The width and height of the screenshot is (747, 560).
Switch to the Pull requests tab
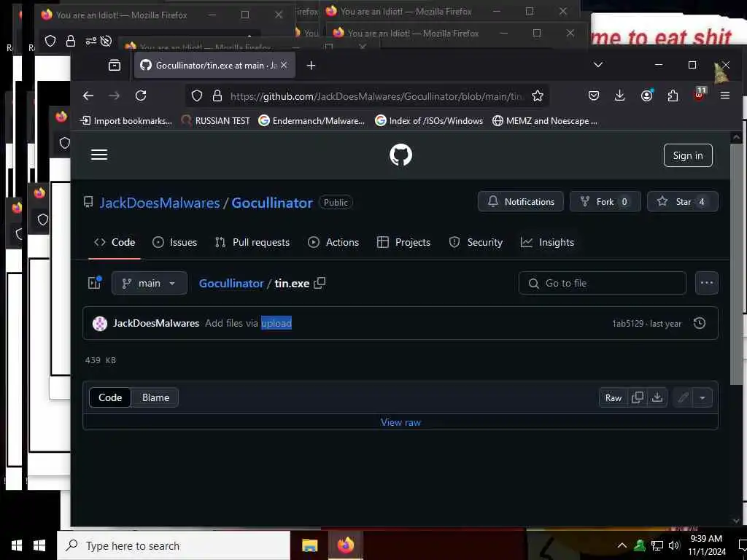tap(252, 242)
